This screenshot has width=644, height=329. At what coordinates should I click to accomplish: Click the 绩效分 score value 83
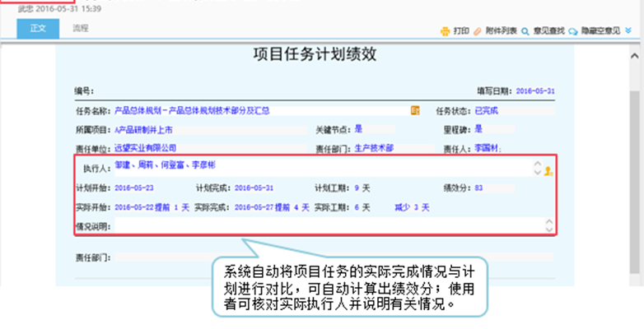tap(478, 188)
